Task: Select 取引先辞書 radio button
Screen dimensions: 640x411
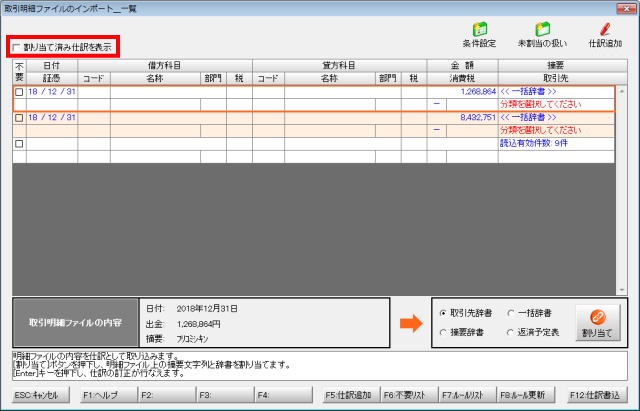Action: coord(443,313)
